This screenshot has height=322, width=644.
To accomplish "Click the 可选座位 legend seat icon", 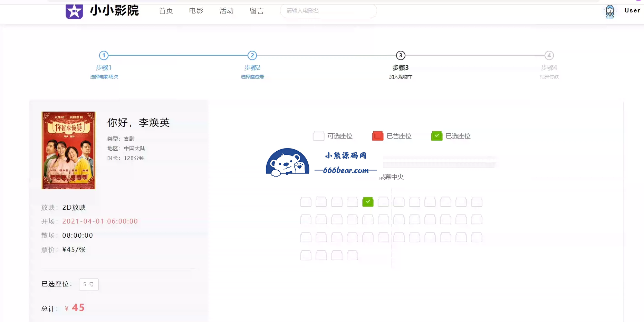I will pos(318,136).
